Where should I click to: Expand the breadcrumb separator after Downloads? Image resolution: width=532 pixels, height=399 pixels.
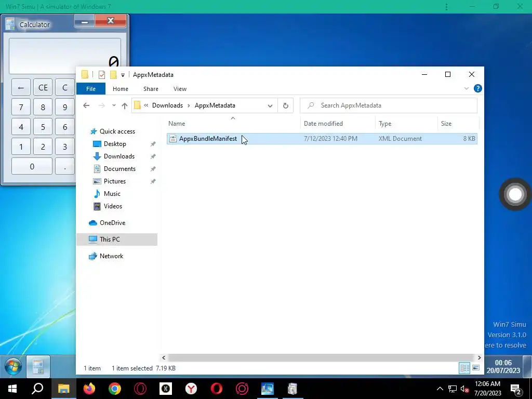click(x=189, y=105)
